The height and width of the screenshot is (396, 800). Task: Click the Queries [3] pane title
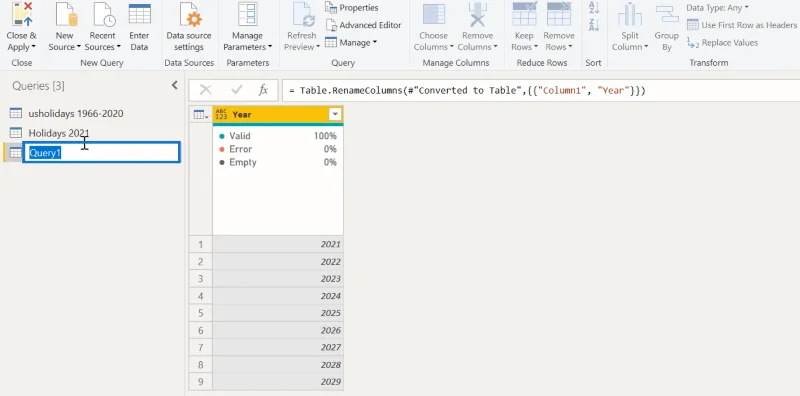tap(39, 86)
